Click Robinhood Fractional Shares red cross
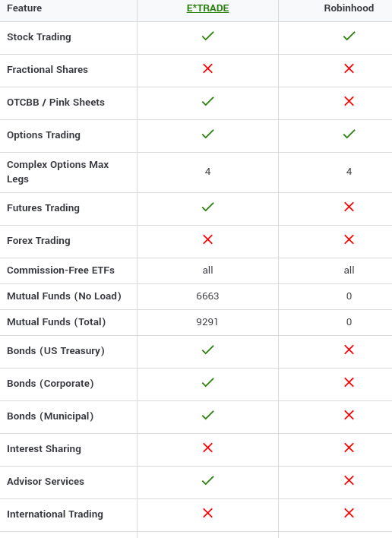This screenshot has width=392, height=538. click(349, 68)
